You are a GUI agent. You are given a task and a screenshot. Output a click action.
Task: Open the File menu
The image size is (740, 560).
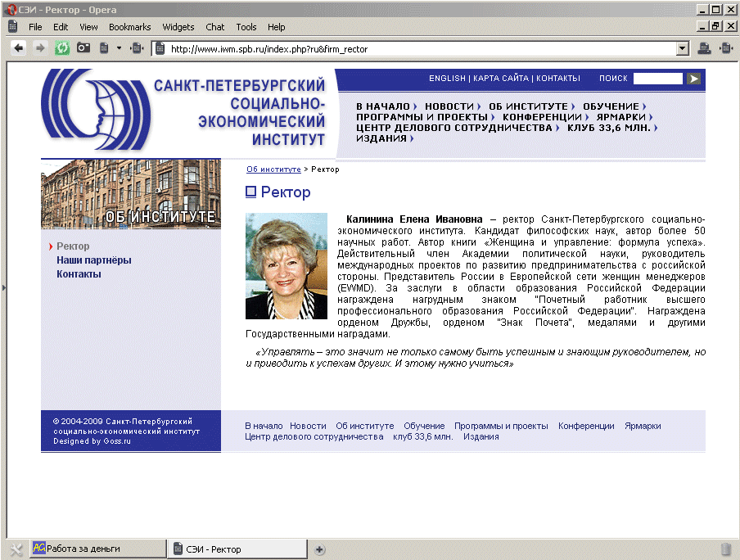pos(35,27)
